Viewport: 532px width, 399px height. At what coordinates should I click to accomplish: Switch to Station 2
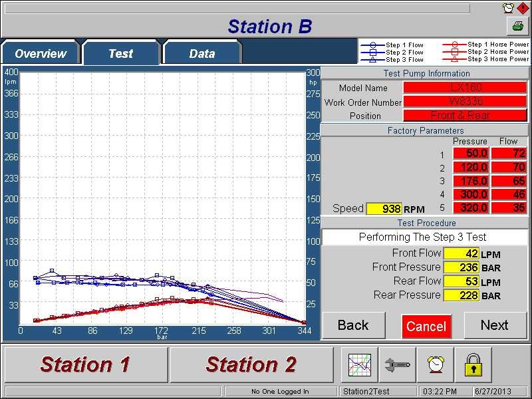[x=251, y=364]
